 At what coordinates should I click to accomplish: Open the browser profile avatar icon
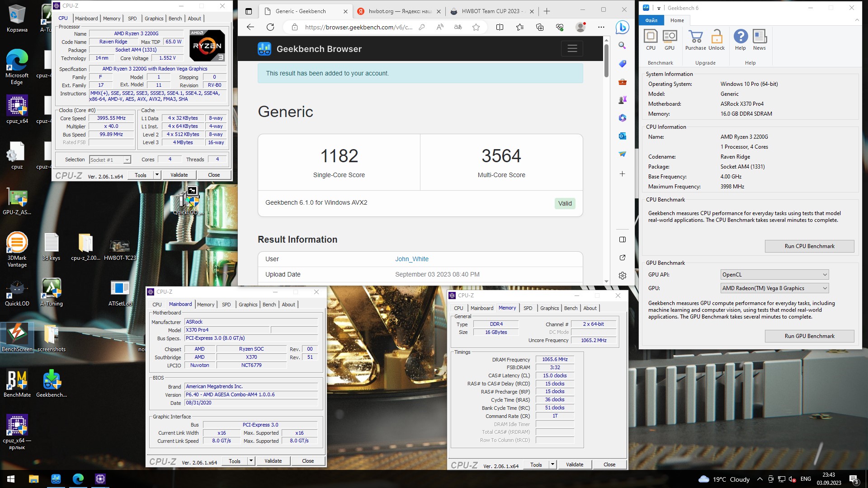pyautogui.click(x=580, y=27)
